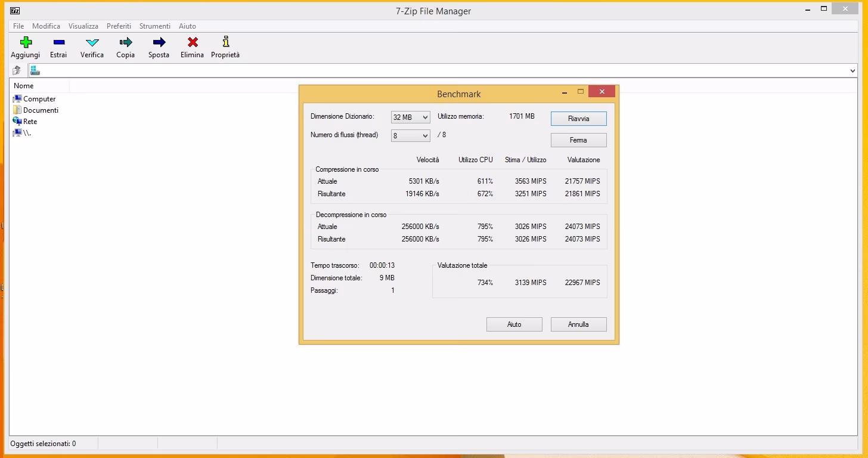Click the 21757 MIPS rating value

(582, 181)
